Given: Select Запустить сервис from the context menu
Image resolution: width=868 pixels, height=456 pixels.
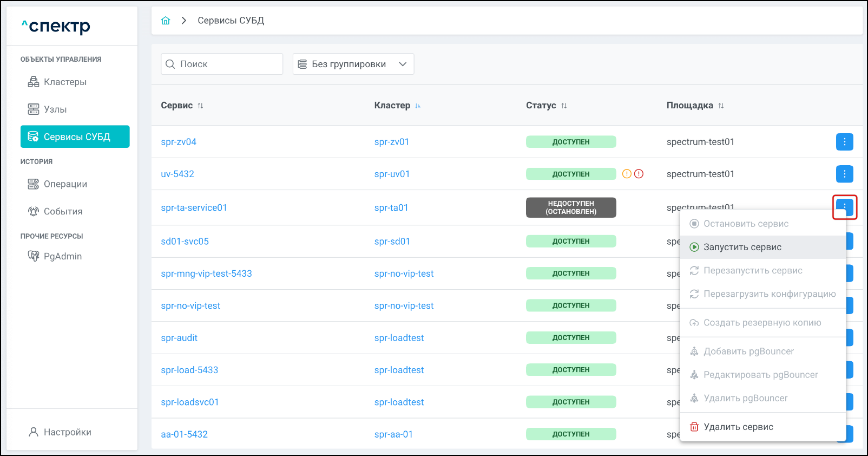Looking at the screenshot, I should click(x=742, y=247).
